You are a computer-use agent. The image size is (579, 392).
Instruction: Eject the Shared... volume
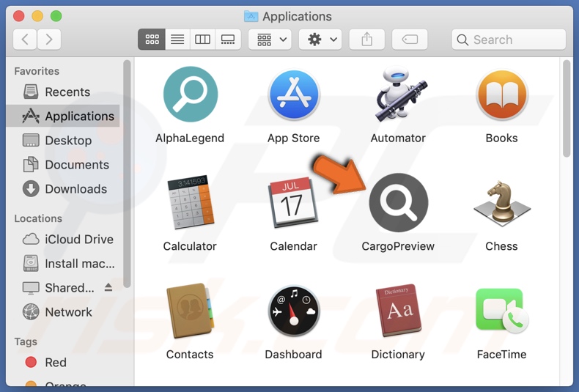tap(108, 287)
